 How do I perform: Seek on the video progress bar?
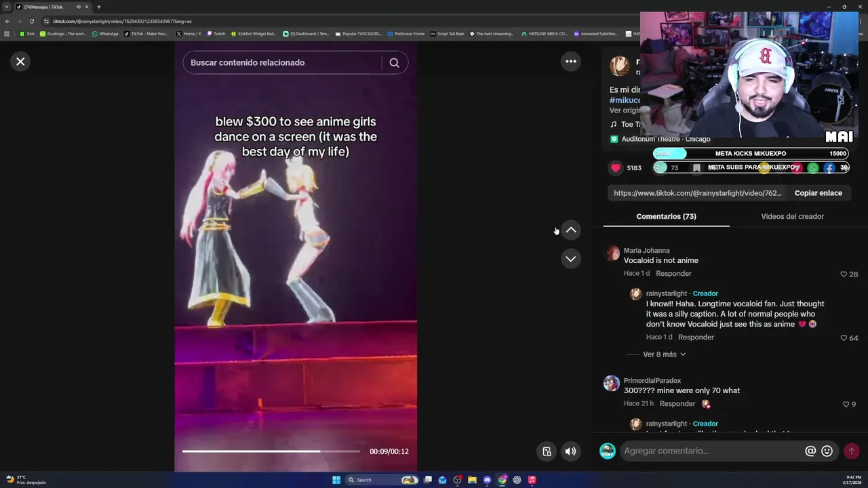pyautogui.click(x=271, y=451)
